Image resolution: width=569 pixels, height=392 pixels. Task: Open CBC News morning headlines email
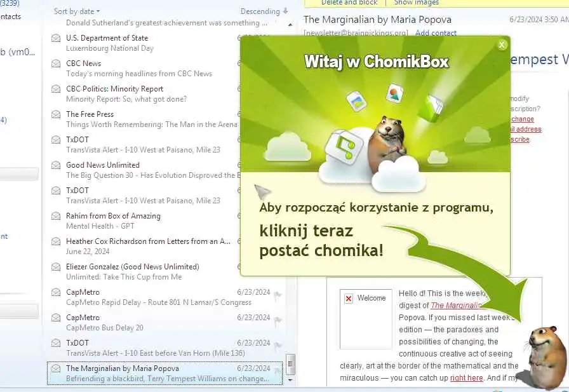144,68
